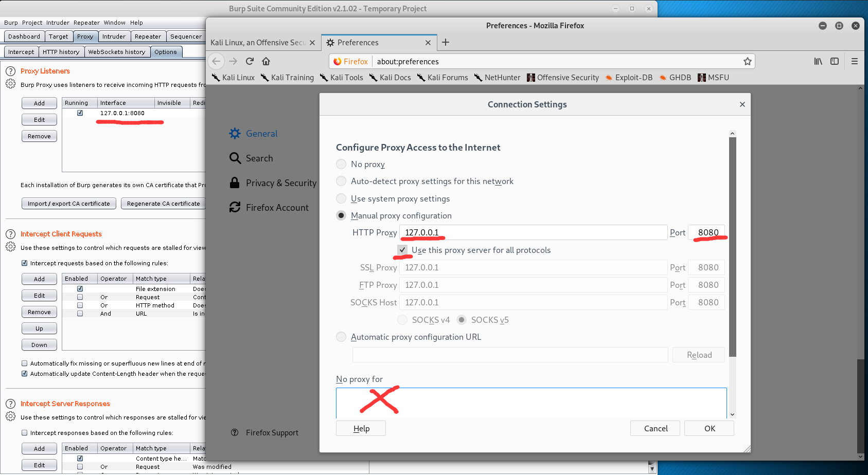Reload the Firefox page
868x475 pixels.
[x=250, y=61]
